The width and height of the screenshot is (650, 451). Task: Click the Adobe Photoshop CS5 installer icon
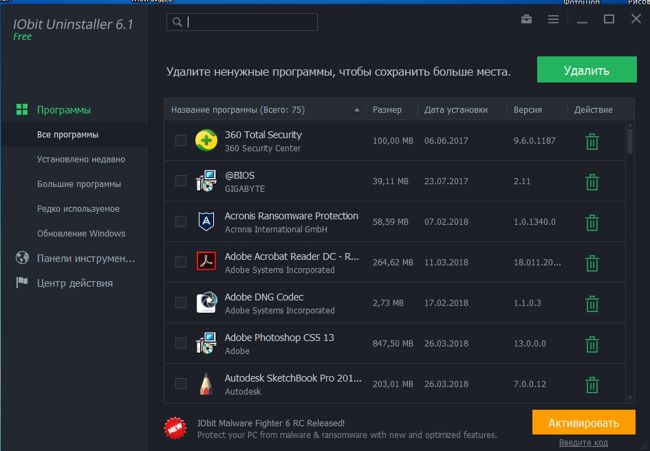(206, 343)
